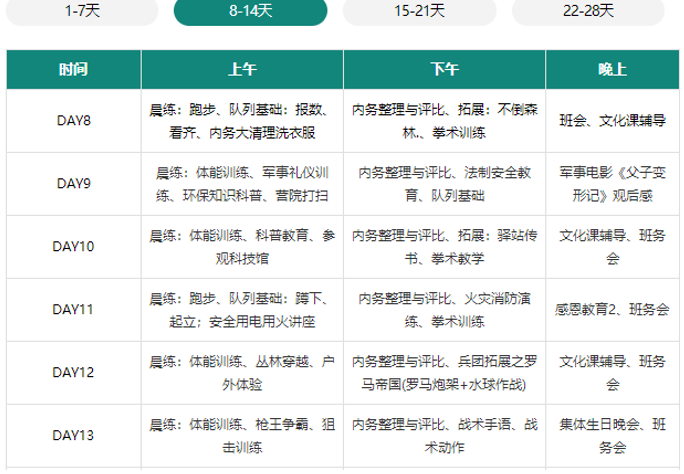
Task: Click DAY12 afternoon cell about 罗马帝国
Action: pos(445,373)
